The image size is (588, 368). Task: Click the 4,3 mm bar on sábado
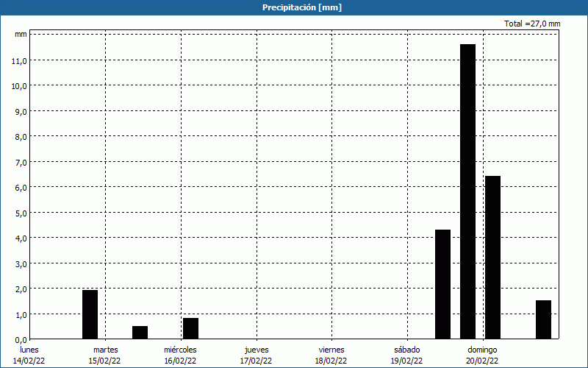point(442,284)
